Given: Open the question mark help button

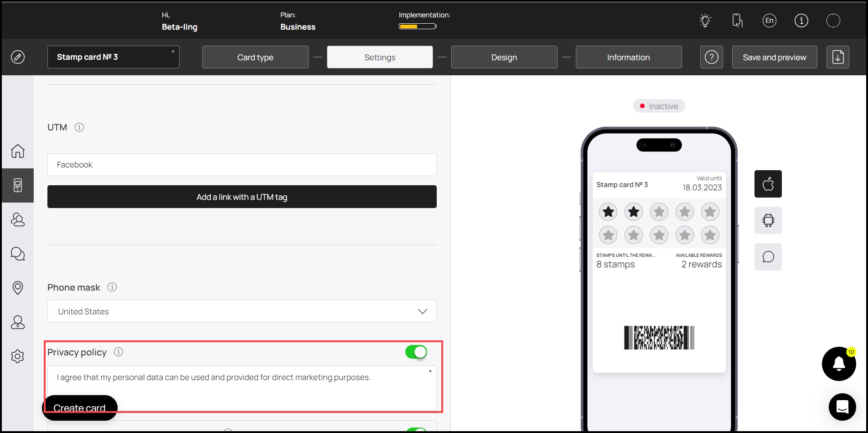Looking at the screenshot, I should click(x=712, y=57).
